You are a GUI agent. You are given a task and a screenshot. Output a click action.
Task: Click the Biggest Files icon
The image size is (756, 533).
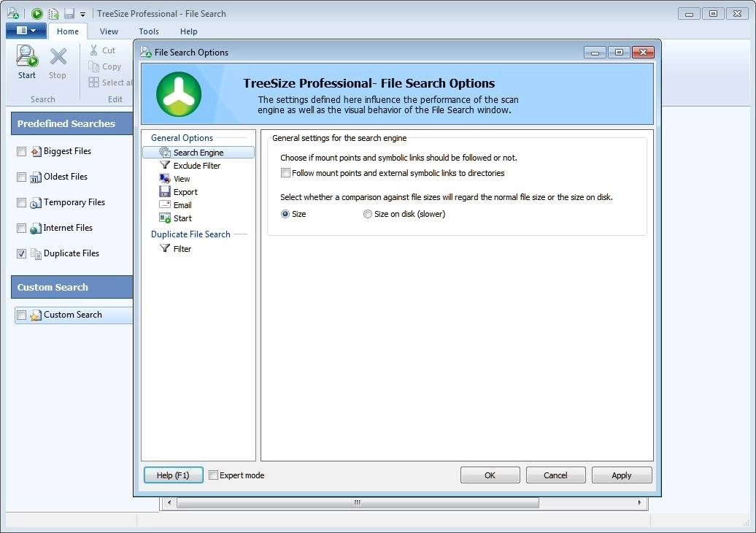[36, 151]
